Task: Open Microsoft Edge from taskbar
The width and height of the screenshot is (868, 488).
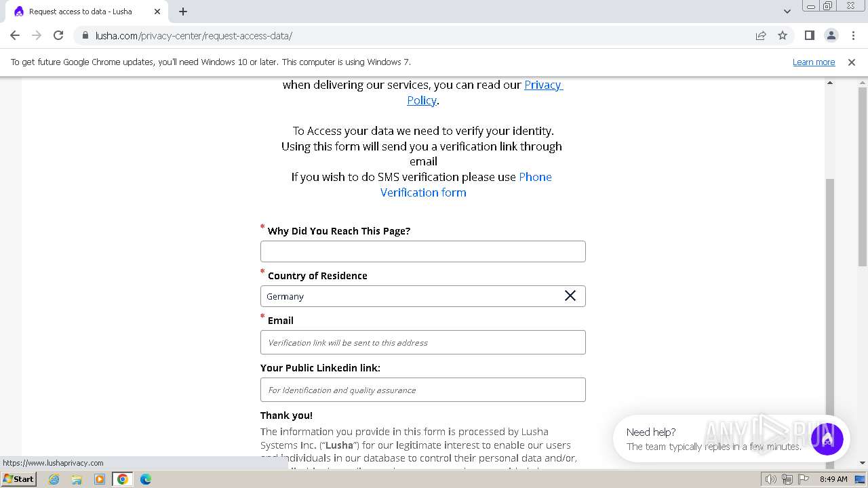Action: click(x=145, y=479)
